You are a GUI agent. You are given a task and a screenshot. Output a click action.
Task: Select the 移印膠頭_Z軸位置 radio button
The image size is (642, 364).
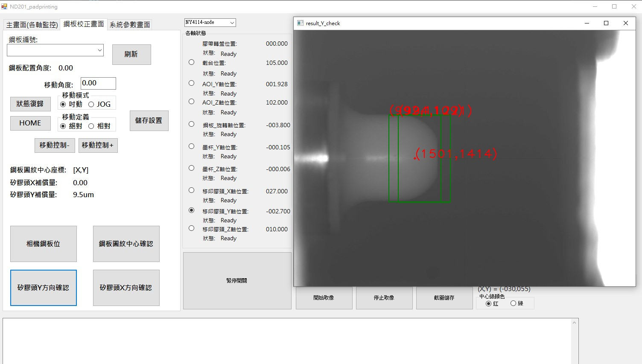tap(192, 228)
